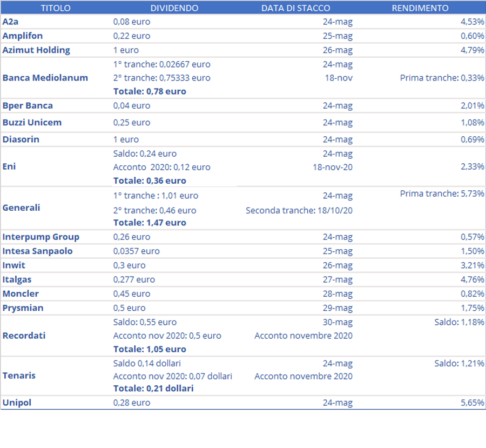
Task: Click Generali 1° tranche : 1,01 euro
Action: point(156,196)
